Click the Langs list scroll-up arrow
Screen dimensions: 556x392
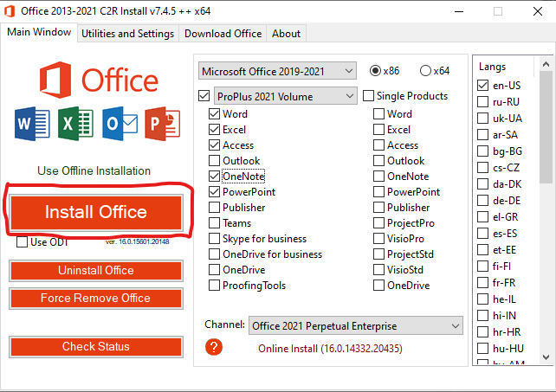(546, 64)
